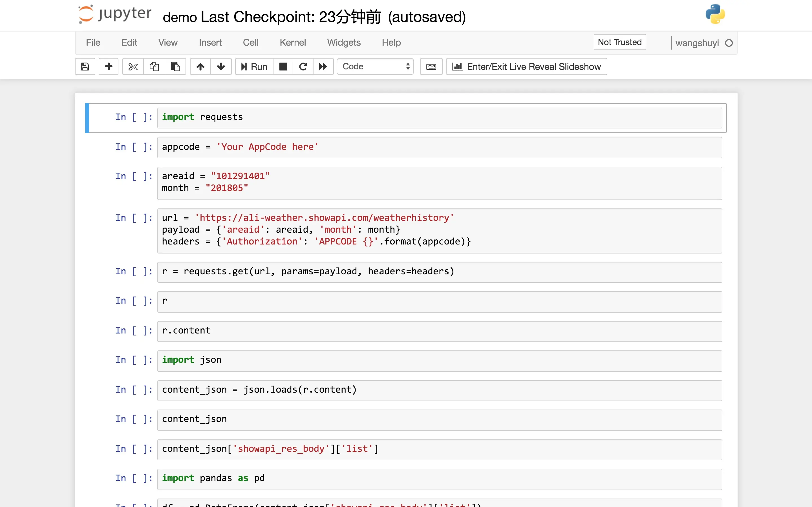Open the Kernel menu

293,42
